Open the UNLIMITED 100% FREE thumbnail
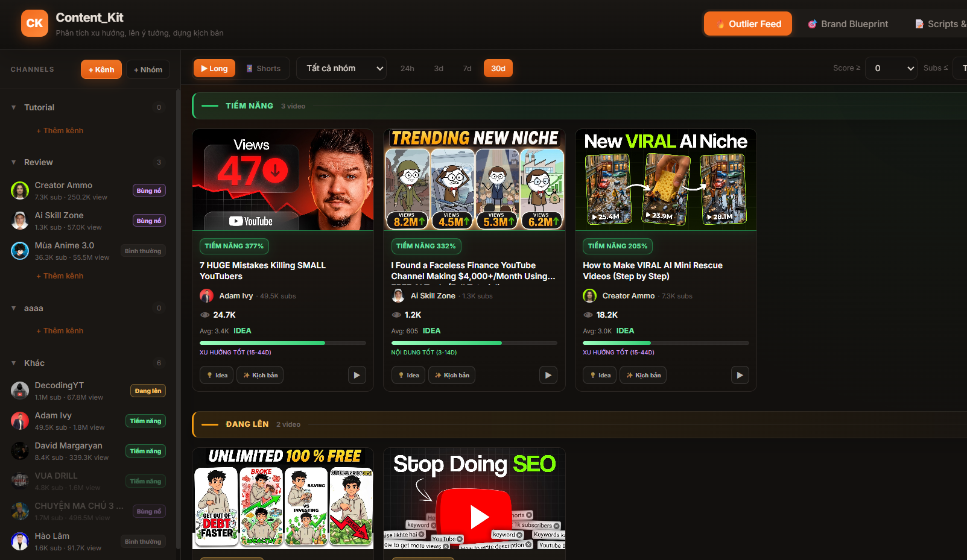The width and height of the screenshot is (967, 560). click(283, 499)
